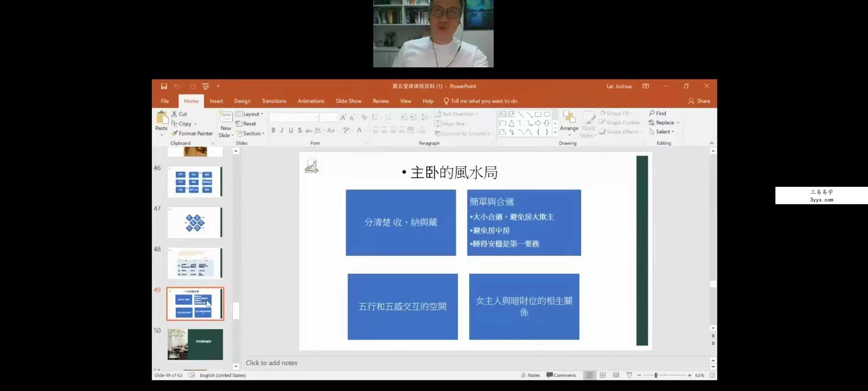Viewport: 868px width, 391px height.
Task: Open the font size combo box
Action: (329, 117)
